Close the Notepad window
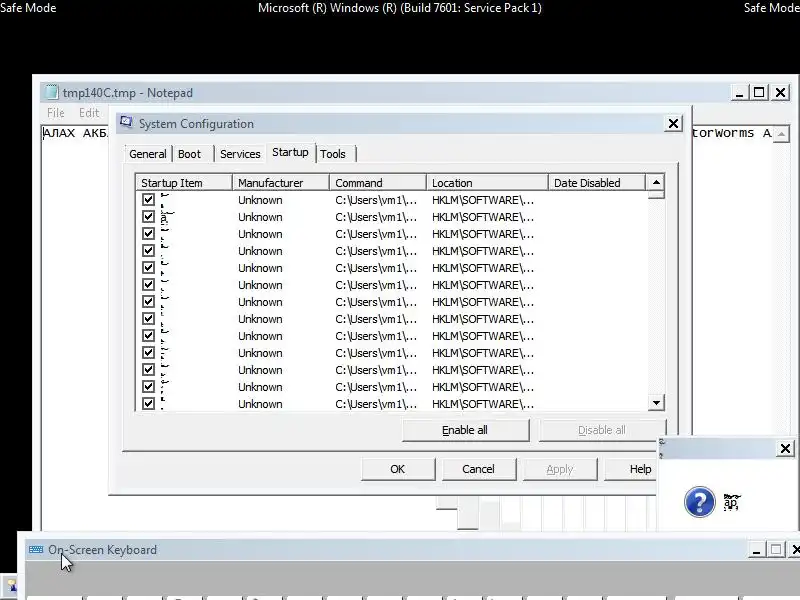800x600 pixels. tap(781, 92)
